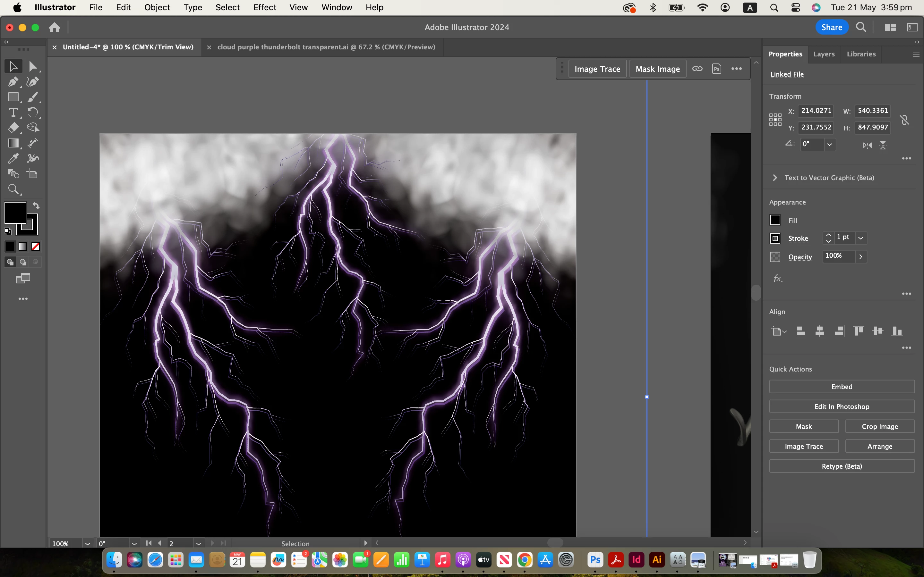The width and height of the screenshot is (924, 577).
Task: Select the Pen tool
Action: coord(13,82)
